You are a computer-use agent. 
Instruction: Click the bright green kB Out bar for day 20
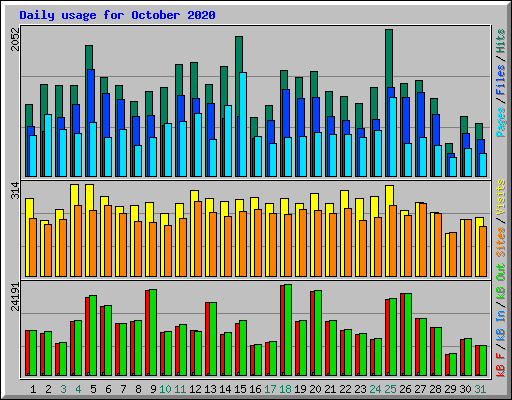tap(318, 333)
